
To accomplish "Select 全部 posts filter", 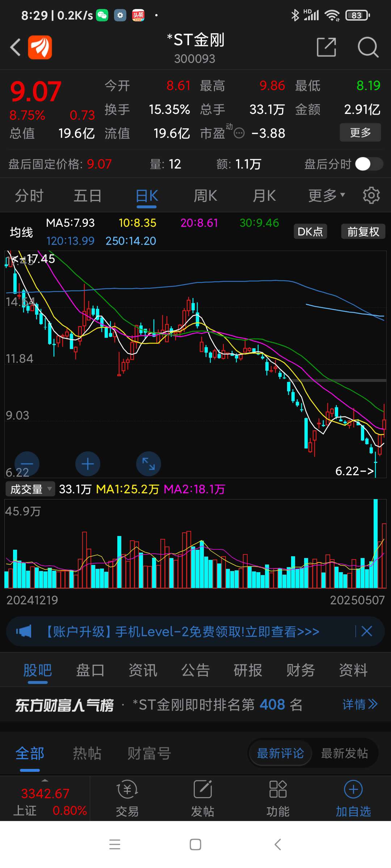I will [30, 754].
